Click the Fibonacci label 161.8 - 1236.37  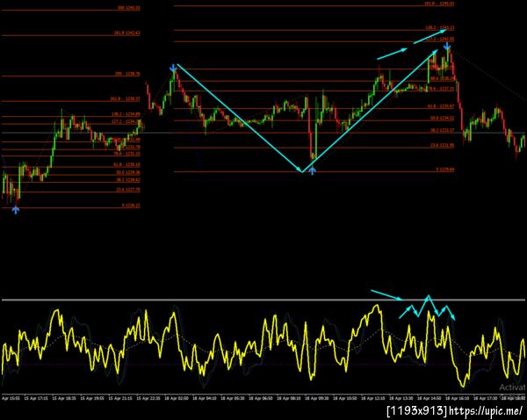click(x=125, y=99)
